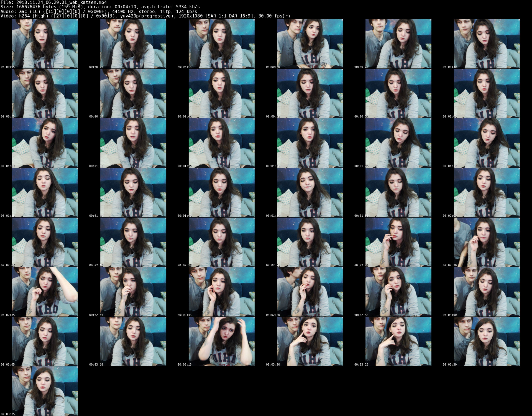532x416 pixels.
Task: Select the frame stamped 00:01:00
Action: [x=487, y=93]
